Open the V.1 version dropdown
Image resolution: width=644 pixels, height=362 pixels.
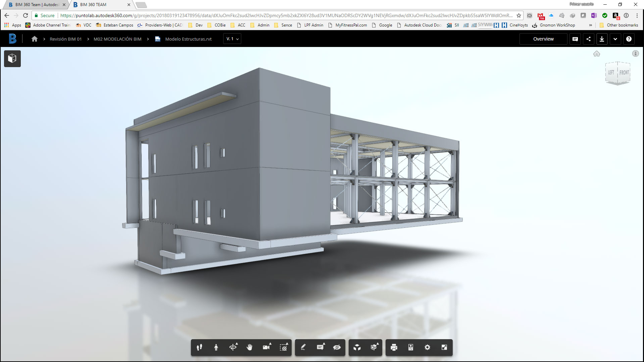pos(232,39)
